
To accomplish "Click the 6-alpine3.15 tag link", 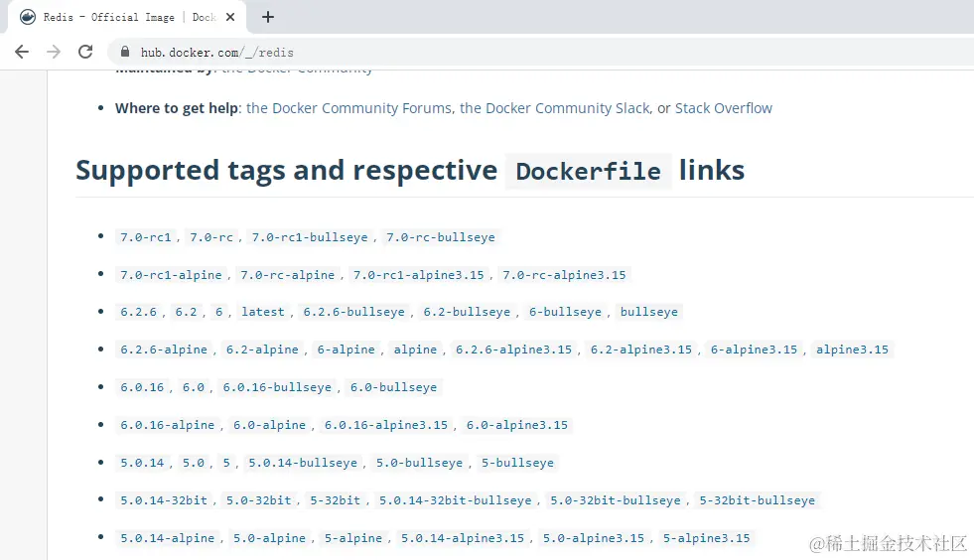I will click(x=754, y=350).
